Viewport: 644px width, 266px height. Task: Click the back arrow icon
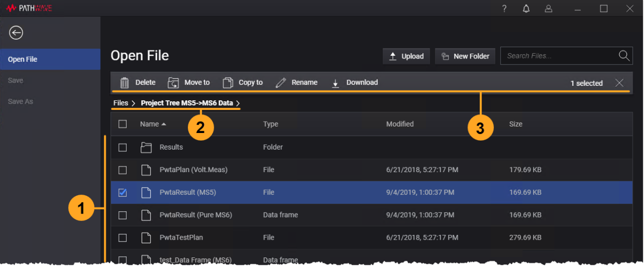(16, 33)
